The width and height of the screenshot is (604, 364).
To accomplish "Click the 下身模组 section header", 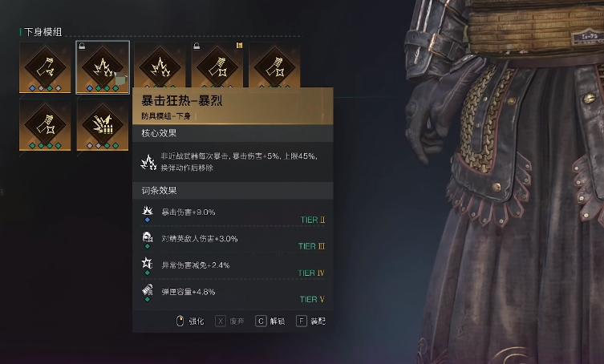I will point(43,32).
